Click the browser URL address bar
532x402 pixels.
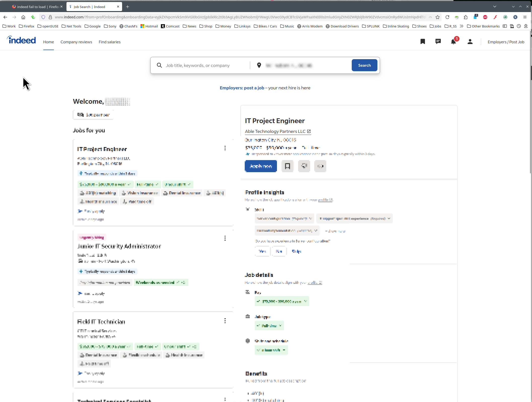coord(240,17)
